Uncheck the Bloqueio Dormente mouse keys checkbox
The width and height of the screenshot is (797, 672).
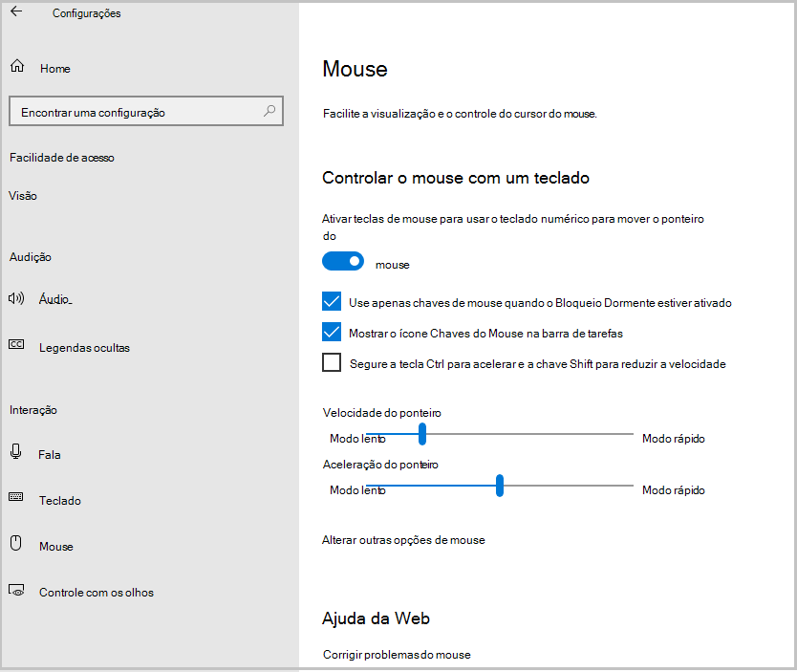[332, 301]
